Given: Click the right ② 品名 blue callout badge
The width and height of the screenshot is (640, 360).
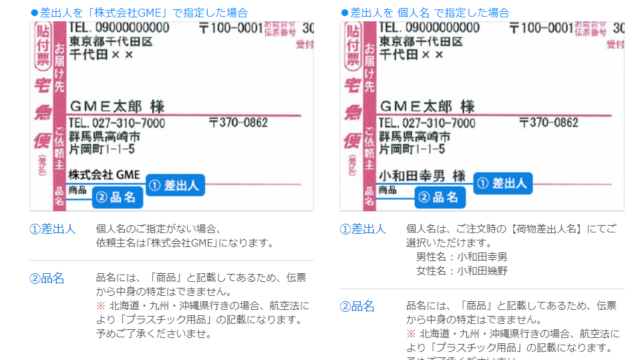Looking at the screenshot, I should (x=440, y=198).
